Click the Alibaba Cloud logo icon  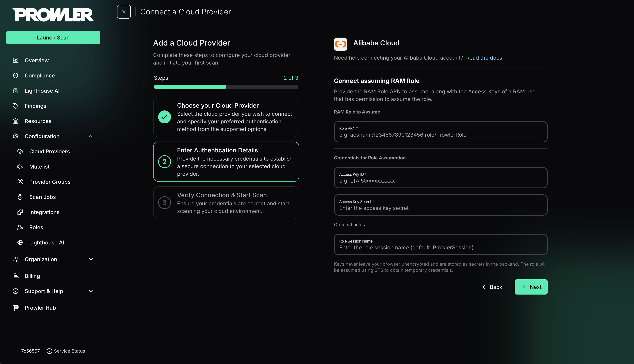tap(340, 44)
